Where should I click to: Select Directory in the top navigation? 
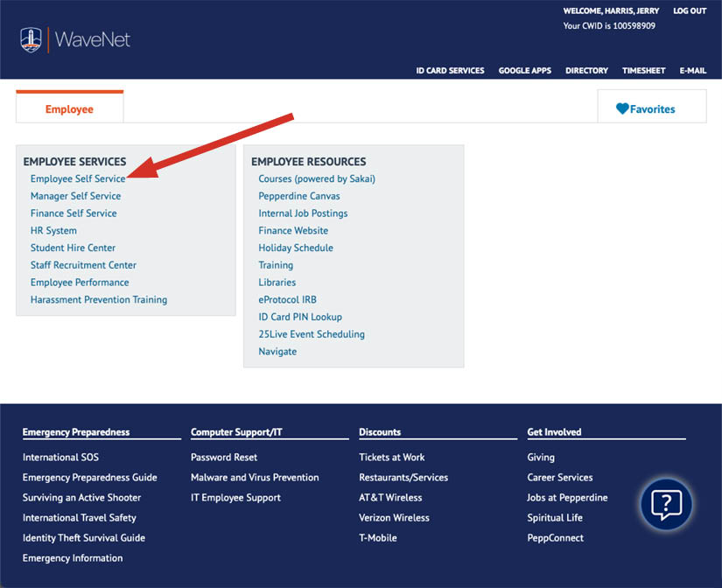(586, 71)
